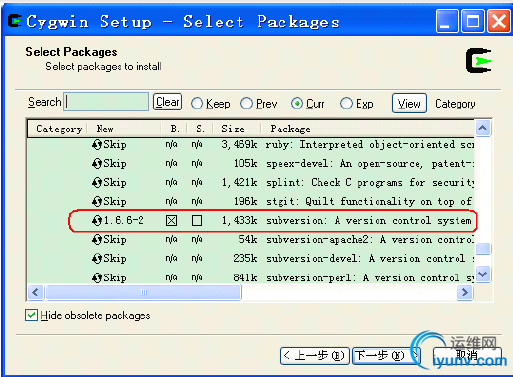Cycle install action icon for stgit row
The height and width of the screenshot is (377, 513).
point(97,202)
